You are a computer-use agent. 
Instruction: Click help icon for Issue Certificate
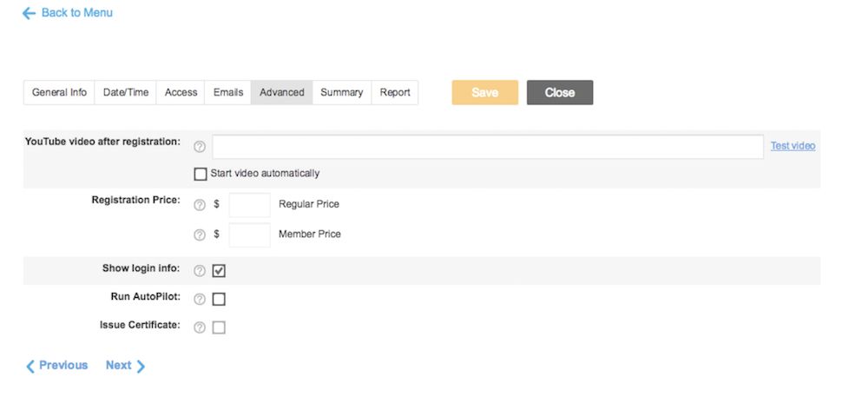200,327
